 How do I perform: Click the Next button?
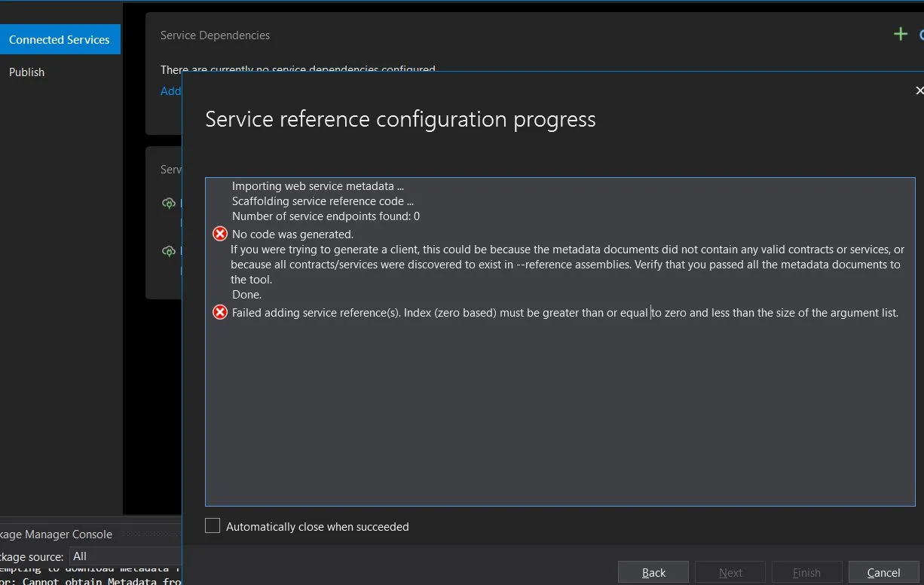(x=730, y=573)
